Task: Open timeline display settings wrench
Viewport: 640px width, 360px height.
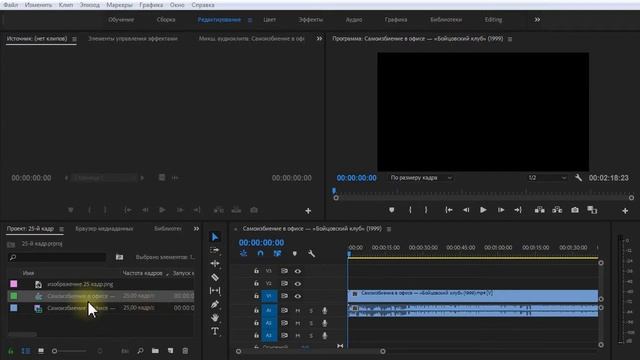Action: tap(311, 253)
